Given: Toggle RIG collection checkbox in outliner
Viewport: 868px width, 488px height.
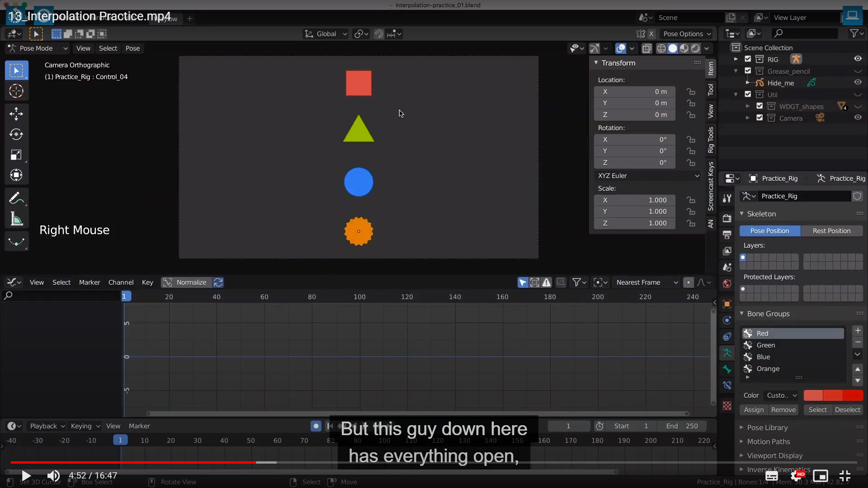Looking at the screenshot, I should tap(748, 59).
